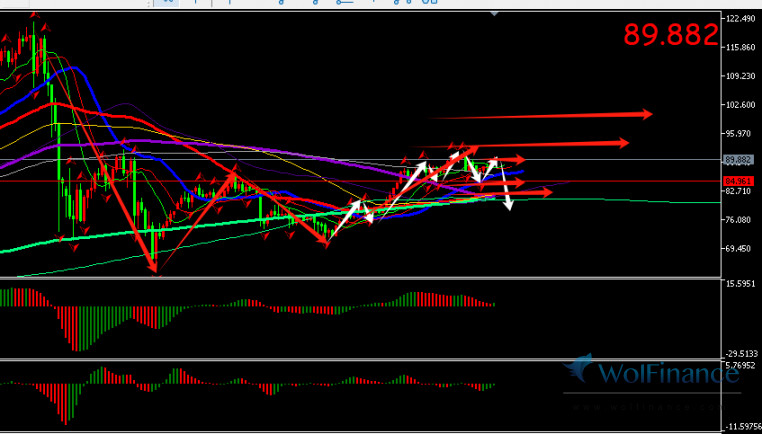Image resolution: width=762 pixels, height=434 pixels.
Task: Click red arrow tip pointing toward 95.970
Action: tap(626, 143)
